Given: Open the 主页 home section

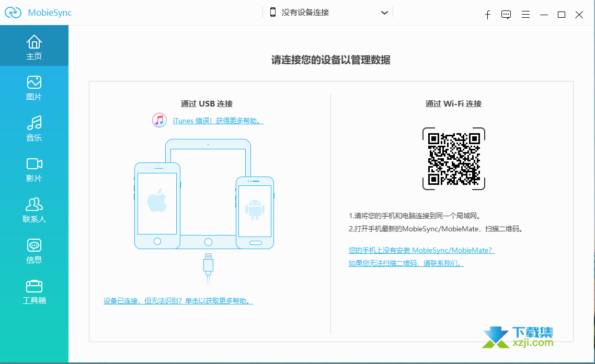Looking at the screenshot, I should click(x=34, y=46).
